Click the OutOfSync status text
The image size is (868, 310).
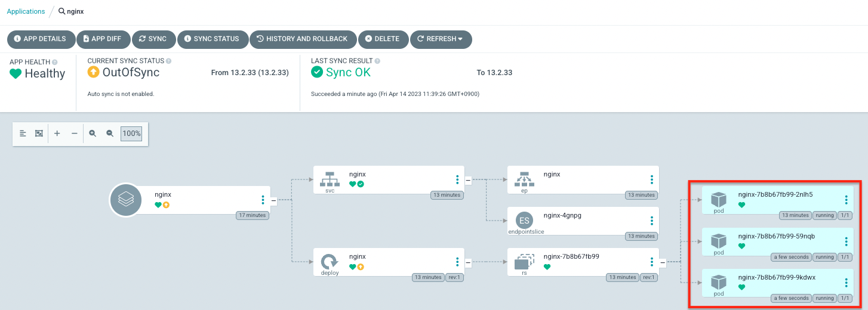131,73
